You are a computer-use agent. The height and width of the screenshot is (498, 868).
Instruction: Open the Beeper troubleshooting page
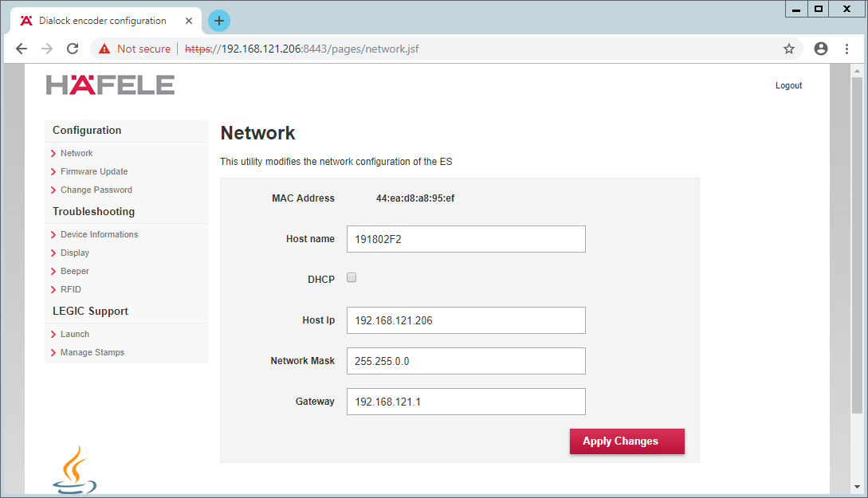(x=75, y=271)
